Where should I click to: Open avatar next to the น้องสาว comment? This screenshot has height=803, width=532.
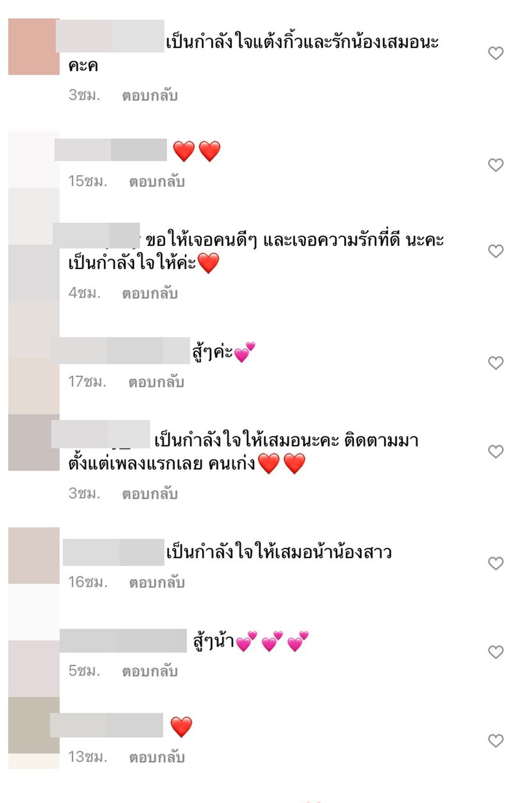coord(33,556)
